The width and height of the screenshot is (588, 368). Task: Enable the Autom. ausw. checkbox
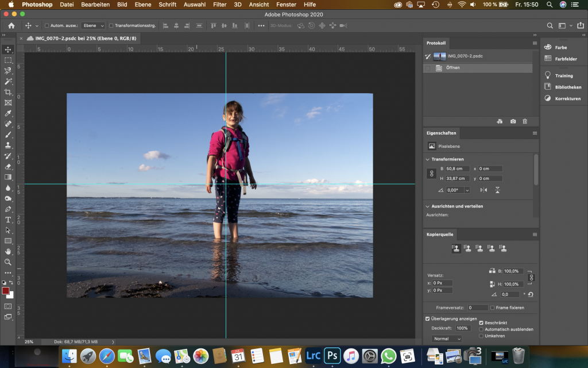pyautogui.click(x=47, y=26)
